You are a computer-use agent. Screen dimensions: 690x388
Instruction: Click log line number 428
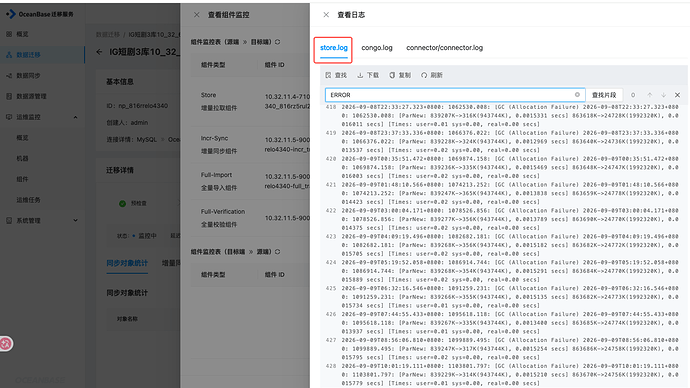point(331,366)
